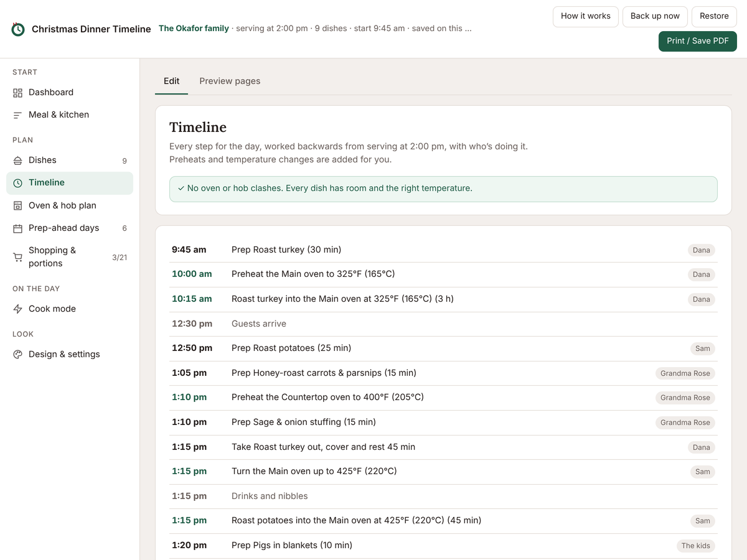Viewport: 747px width, 560px height.
Task: Click Turn the Main oven up step
Action: point(314,471)
